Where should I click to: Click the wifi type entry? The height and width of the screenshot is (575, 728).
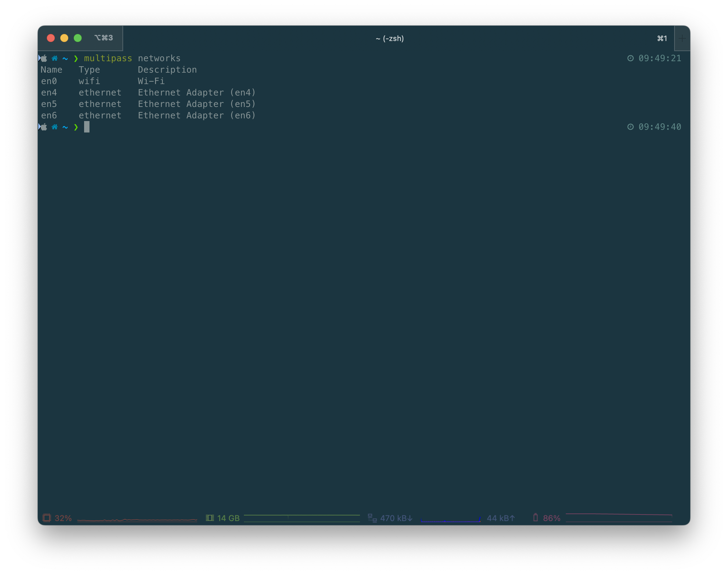coord(89,81)
